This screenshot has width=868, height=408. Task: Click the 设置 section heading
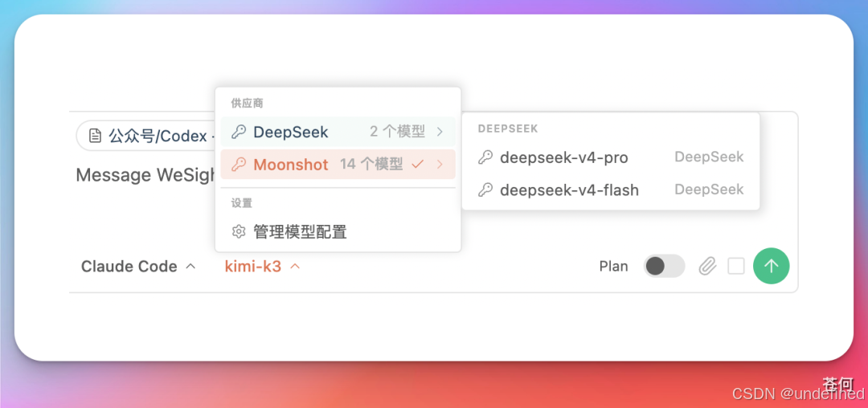click(x=242, y=203)
